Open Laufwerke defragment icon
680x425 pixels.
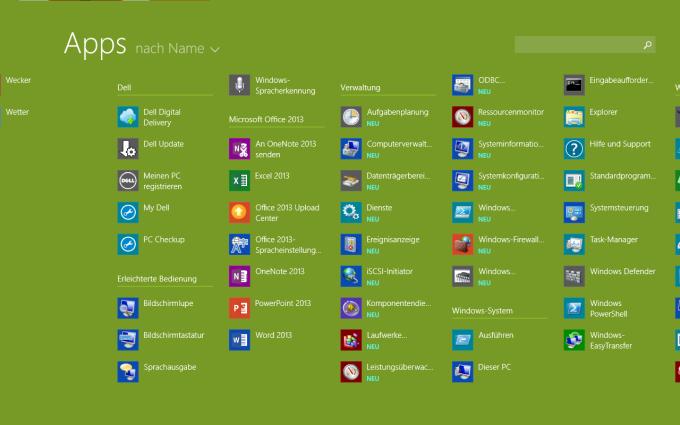[x=351, y=340]
